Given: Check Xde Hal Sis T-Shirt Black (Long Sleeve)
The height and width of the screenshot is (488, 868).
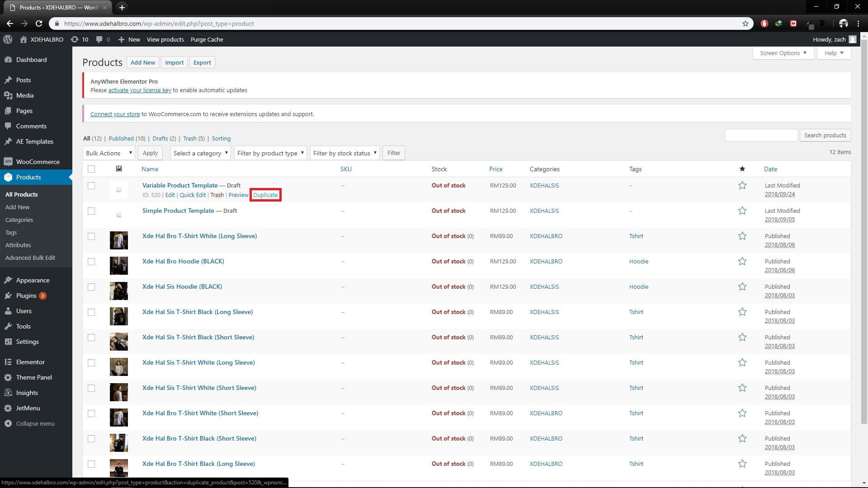Looking at the screenshot, I should (x=91, y=312).
